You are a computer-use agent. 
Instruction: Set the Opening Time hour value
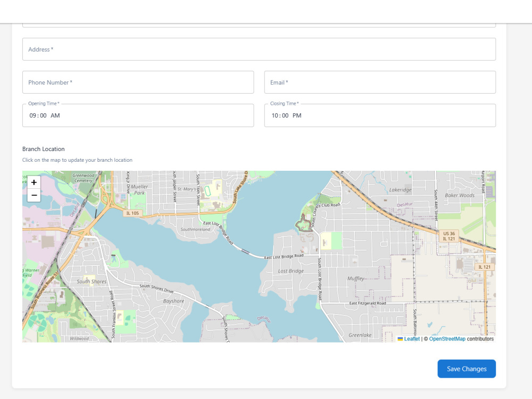pos(32,115)
